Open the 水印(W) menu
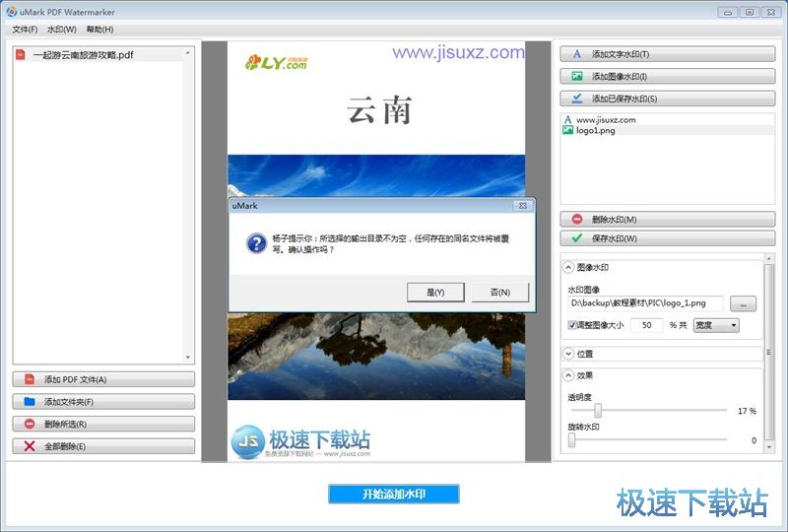788x532 pixels. click(x=62, y=30)
